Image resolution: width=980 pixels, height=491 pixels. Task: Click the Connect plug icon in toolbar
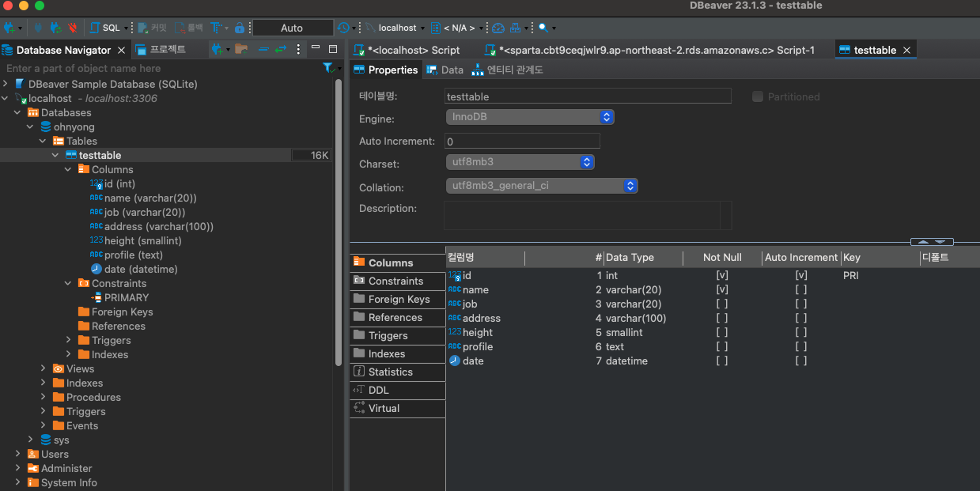(39, 28)
